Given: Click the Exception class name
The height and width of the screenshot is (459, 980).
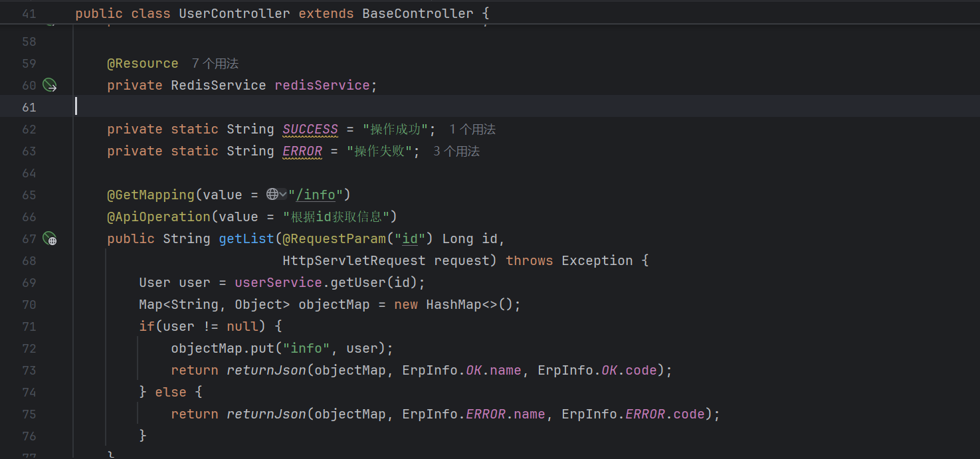Looking at the screenshot, I should pyautogui.click(x=597, y=260).
